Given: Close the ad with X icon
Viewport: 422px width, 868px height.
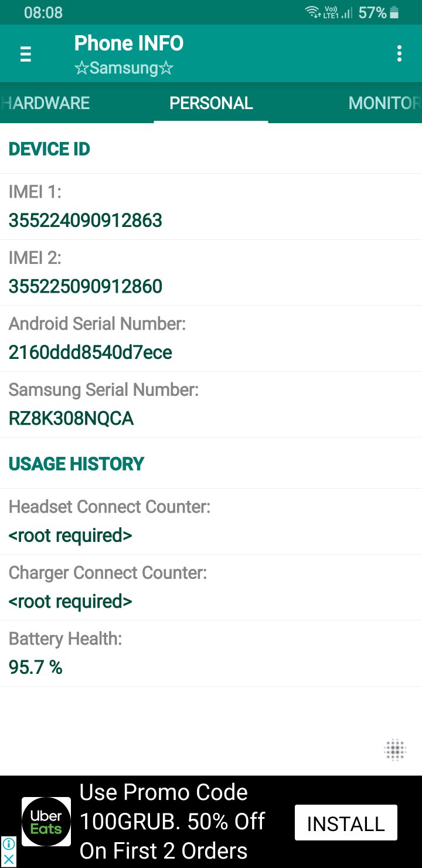Looking at the screenshot, I should point(8,859).
